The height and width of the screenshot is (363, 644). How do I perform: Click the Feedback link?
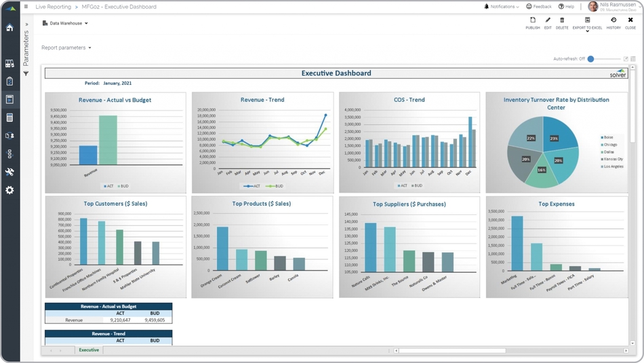point(539,7)
